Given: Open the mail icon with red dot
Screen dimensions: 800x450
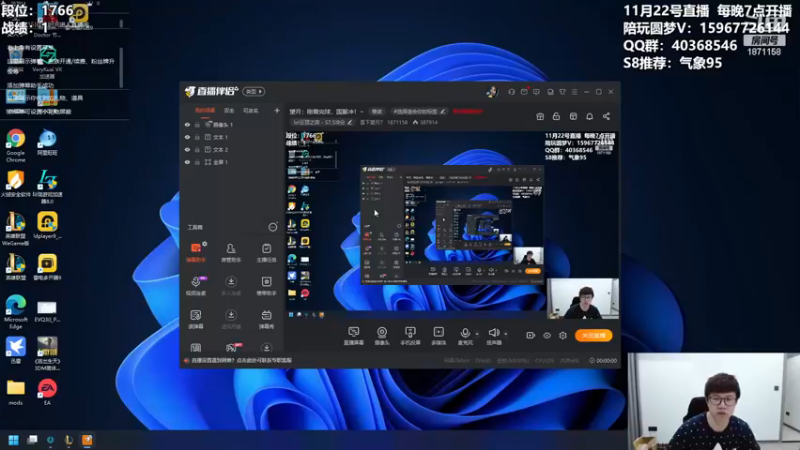Looking at the screenshot, I should [x=524, y=92].
